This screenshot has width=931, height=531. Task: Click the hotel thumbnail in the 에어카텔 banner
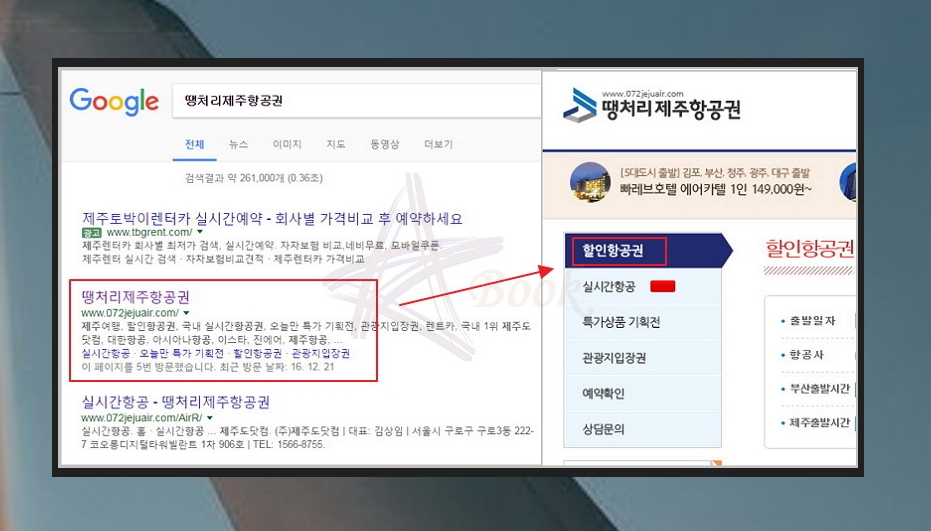pos(590,182)
